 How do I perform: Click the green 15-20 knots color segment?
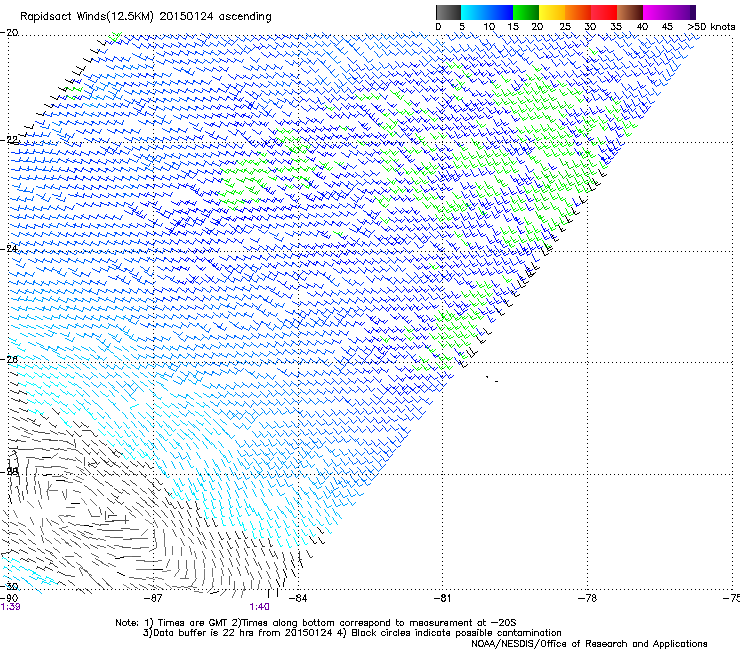[x=526, y=12]
